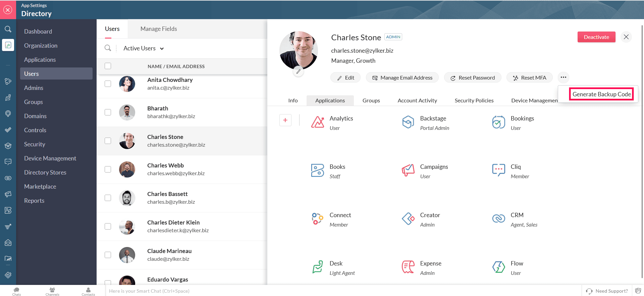Image resolution: width=644 pixels, height=296 pixels.
Task: Select Charles Webb's checkbox
Action: (108, 169)
